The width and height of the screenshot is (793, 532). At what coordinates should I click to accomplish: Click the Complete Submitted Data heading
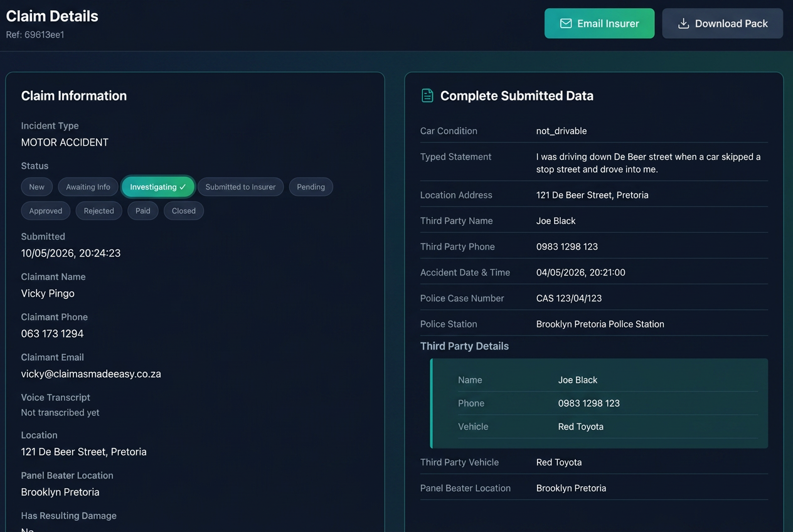517,96
